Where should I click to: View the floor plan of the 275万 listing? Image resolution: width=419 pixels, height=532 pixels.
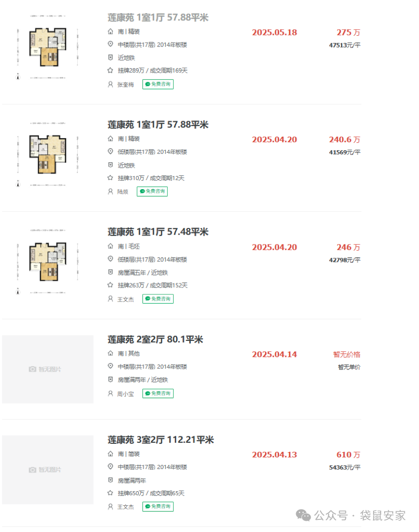[x=47, y=47]
